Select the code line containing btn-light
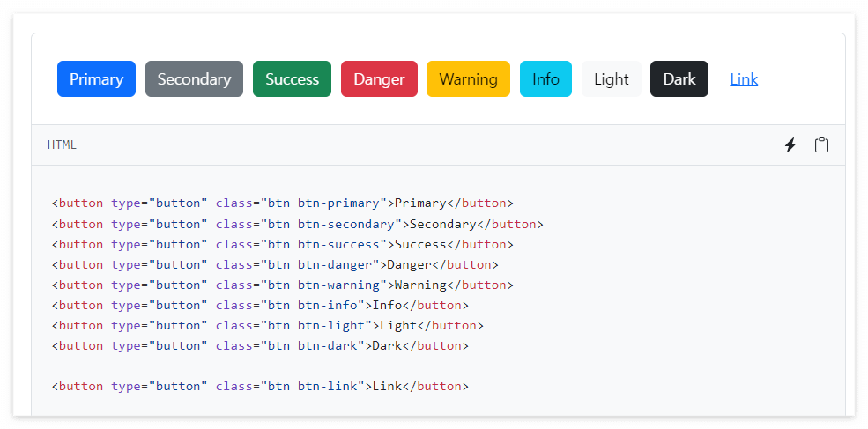The height and width of the screenshot is (429, 868). point(268,325)
